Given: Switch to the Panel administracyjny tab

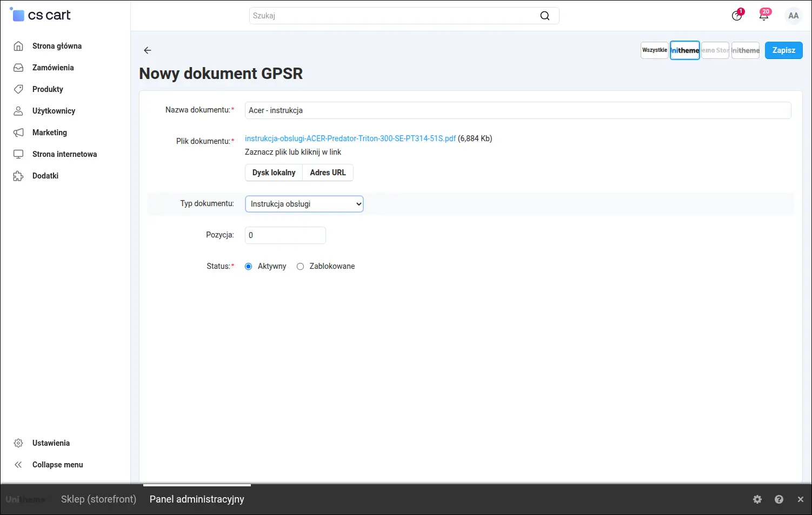Looking at the screenshot, I should pyautogui.click(x=197, y=499).
